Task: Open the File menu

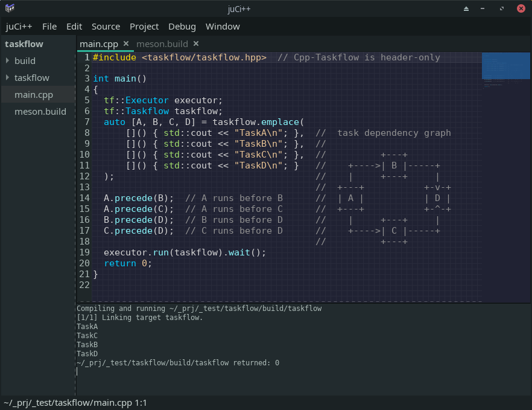Action: [x=49, y=27]
